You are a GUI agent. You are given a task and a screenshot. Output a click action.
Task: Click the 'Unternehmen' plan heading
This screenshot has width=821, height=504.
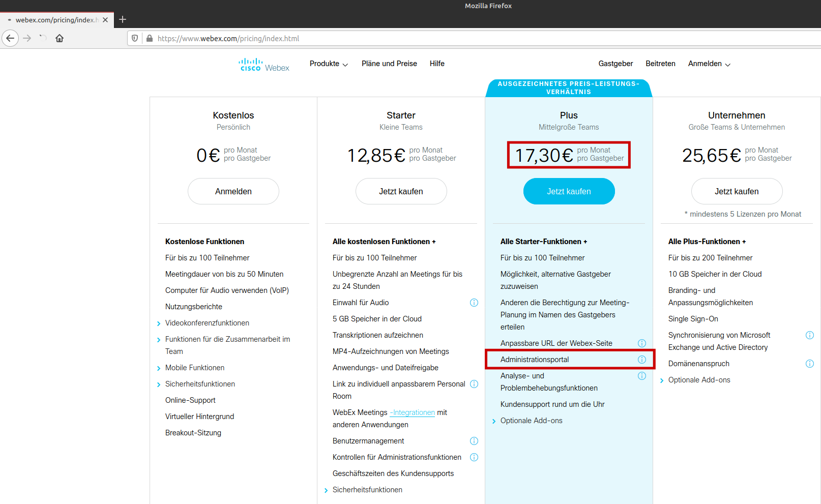click(x=737, y=115)
